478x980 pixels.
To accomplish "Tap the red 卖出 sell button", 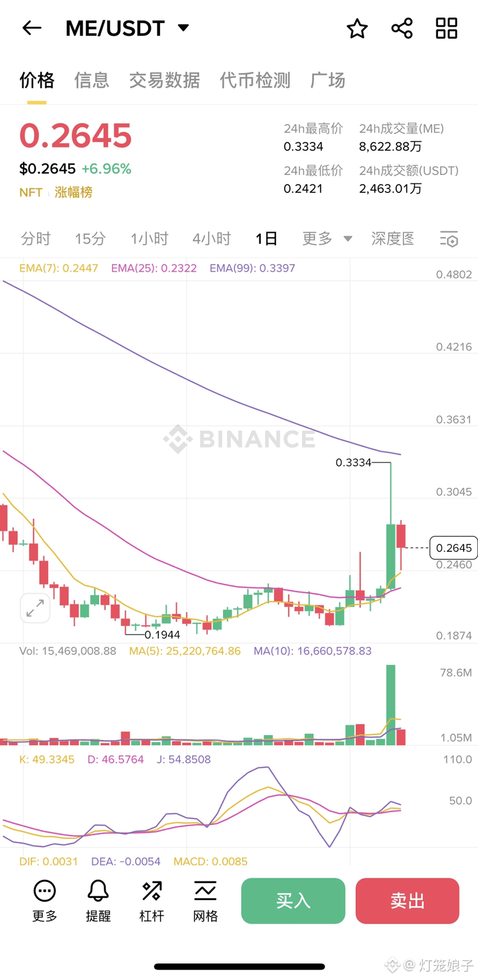I will (408, 901).
